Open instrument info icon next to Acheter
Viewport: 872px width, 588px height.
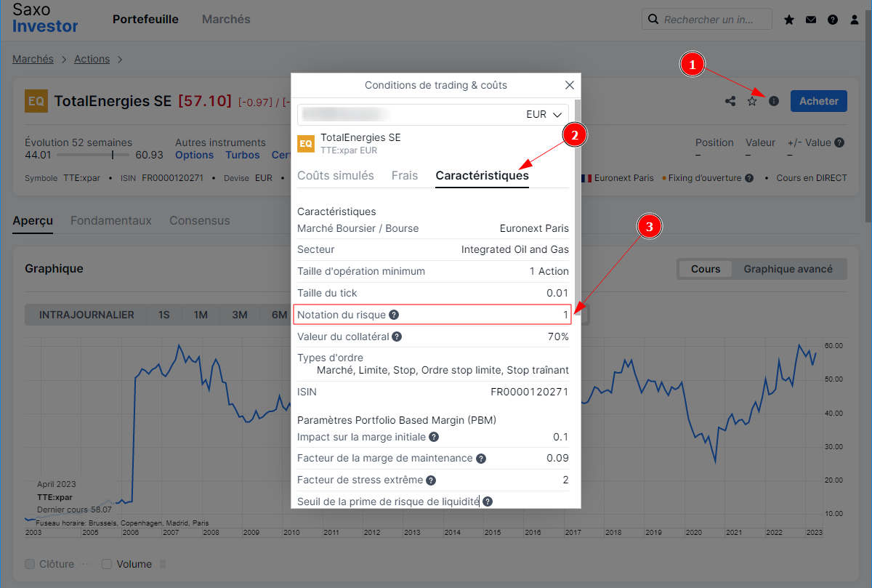click(x=774, y=101)
